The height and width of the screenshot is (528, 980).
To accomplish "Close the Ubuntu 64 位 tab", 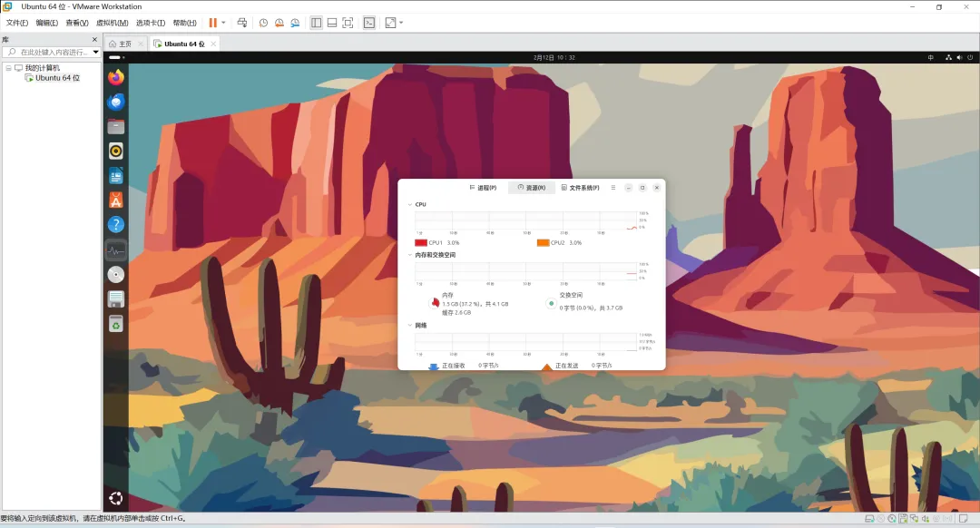I will [x=213, y=44].
